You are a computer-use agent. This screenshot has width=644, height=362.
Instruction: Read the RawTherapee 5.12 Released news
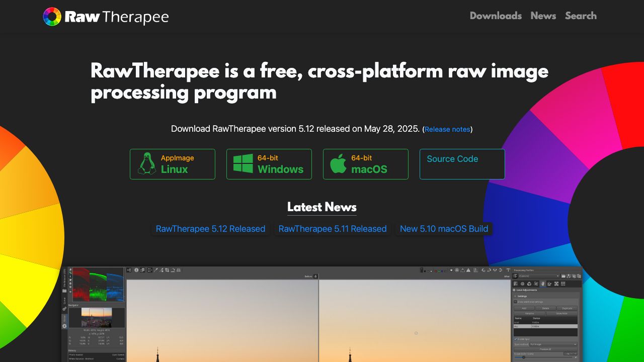click(x=210, y=229)
